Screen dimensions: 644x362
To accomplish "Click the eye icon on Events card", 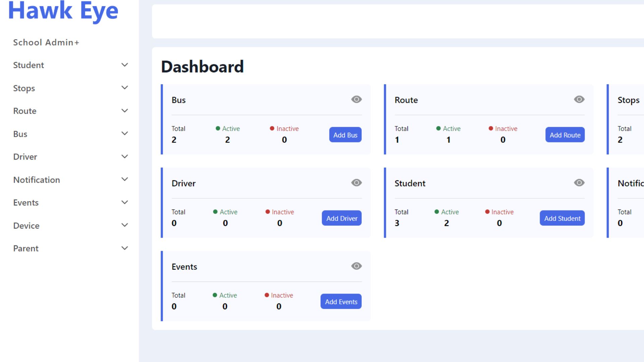I will tap(356, 266).
